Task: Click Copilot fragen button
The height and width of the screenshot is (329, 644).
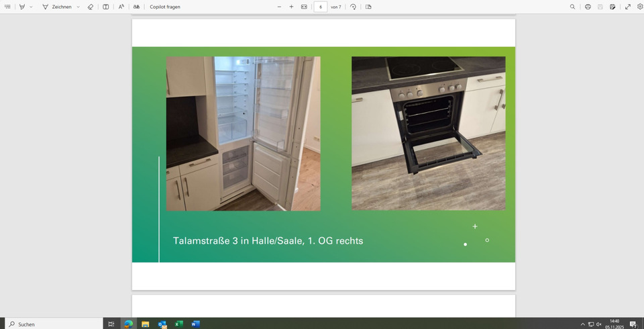Action: [x=164, y=7]
